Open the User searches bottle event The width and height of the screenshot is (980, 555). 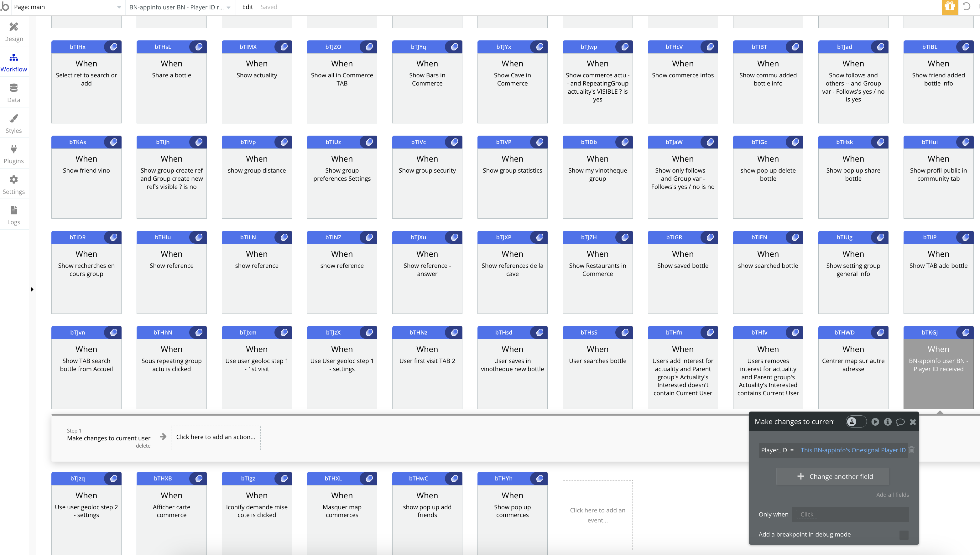[x=598, y=368]
